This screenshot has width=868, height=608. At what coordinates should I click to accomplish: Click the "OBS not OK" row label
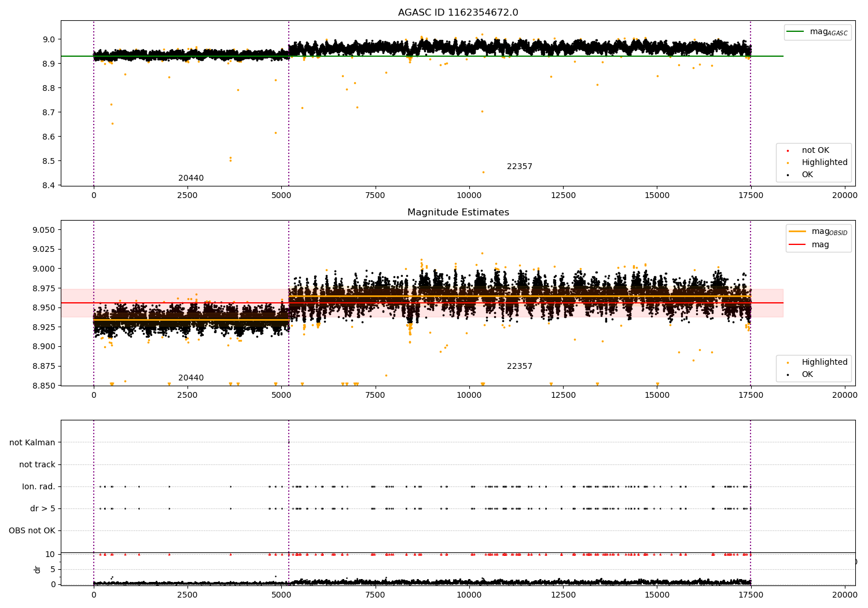click(x=32, y=530)
